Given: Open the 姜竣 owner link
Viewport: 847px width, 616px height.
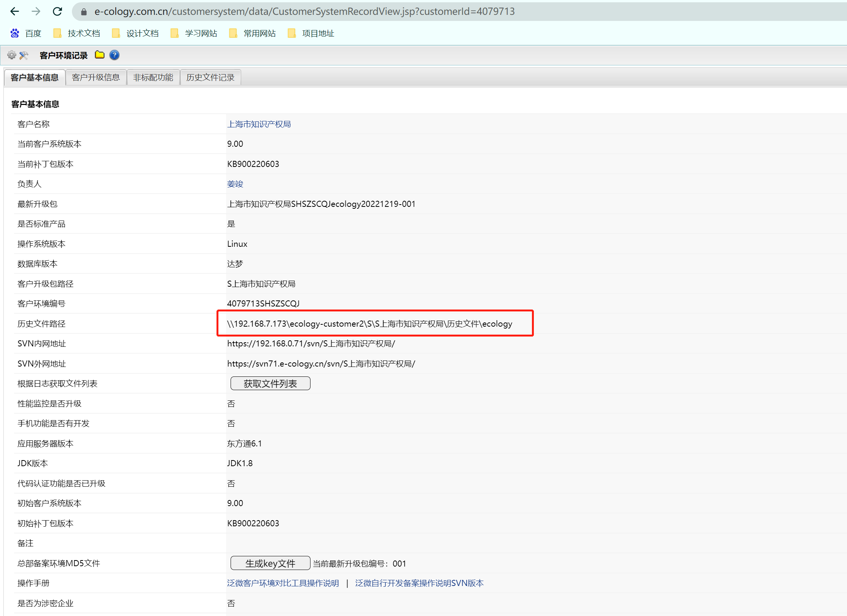Looking at the screenshot, I should [235, 184].
